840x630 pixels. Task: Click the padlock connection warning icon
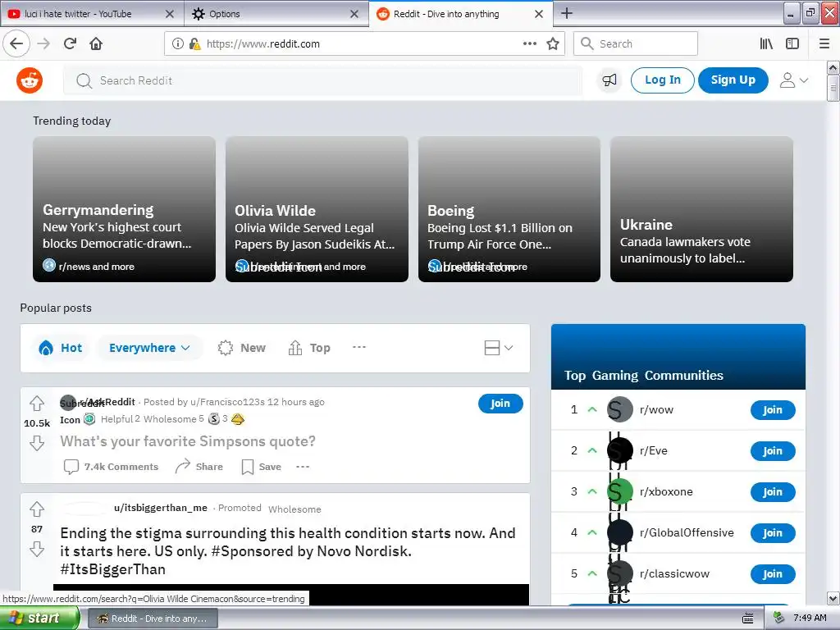coord(195,44)
